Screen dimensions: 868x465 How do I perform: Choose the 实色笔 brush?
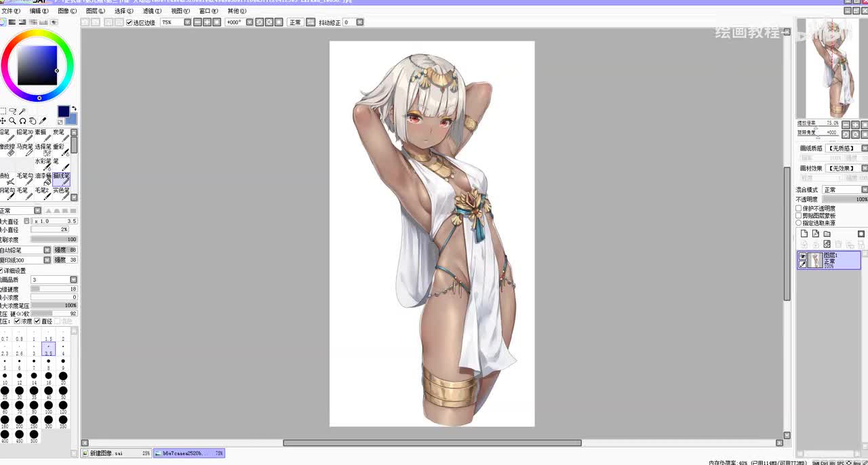pyautogui.click(x=62, y=193)
